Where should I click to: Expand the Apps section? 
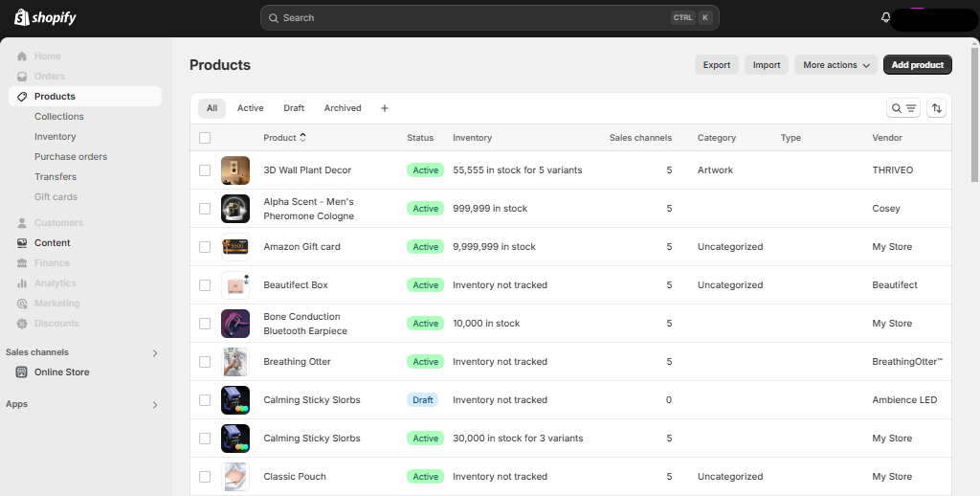155,405
